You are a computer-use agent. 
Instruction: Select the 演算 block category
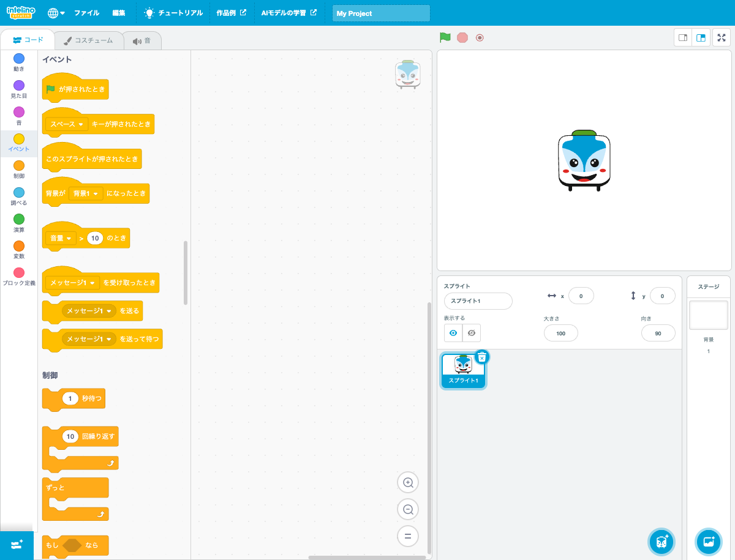(19, 223)
